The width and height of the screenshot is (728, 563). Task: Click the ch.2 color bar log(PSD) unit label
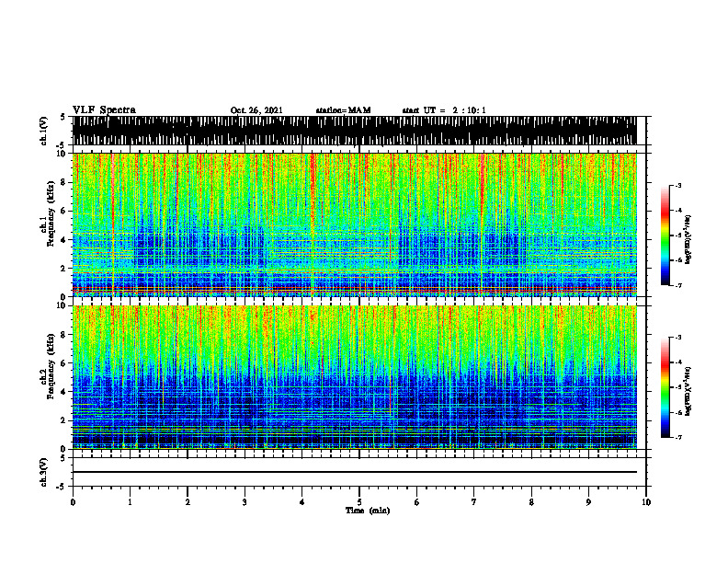click(x=688, y=392)
